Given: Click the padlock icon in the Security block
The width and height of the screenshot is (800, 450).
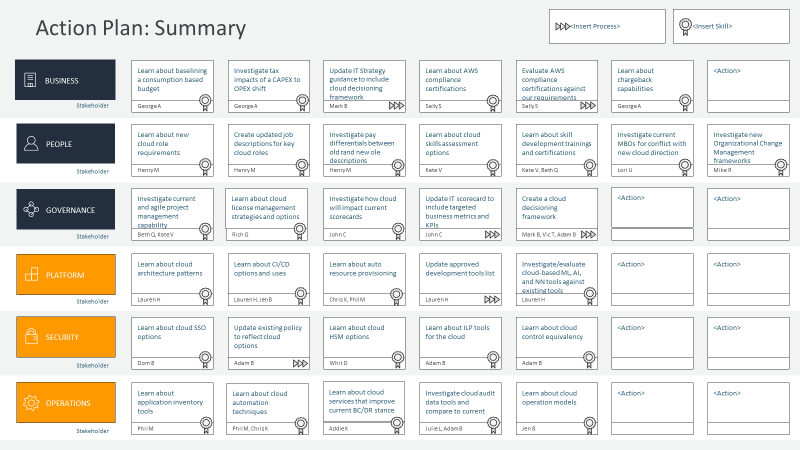Looking at the screenshot, I should pos(30,337).
